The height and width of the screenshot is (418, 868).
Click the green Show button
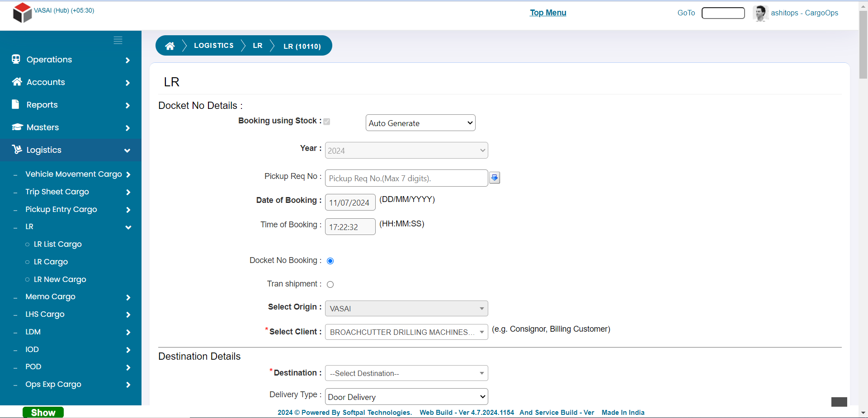point(43,412)
